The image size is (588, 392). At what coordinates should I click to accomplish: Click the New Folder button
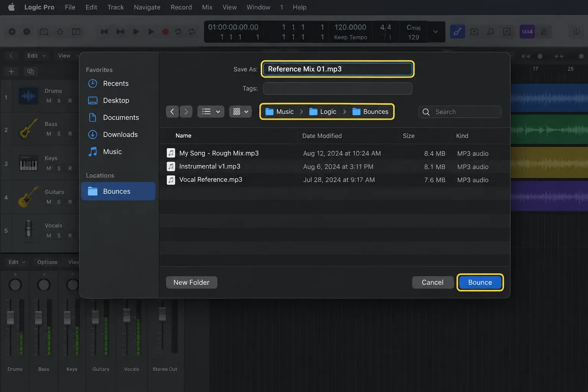(191, 283)
